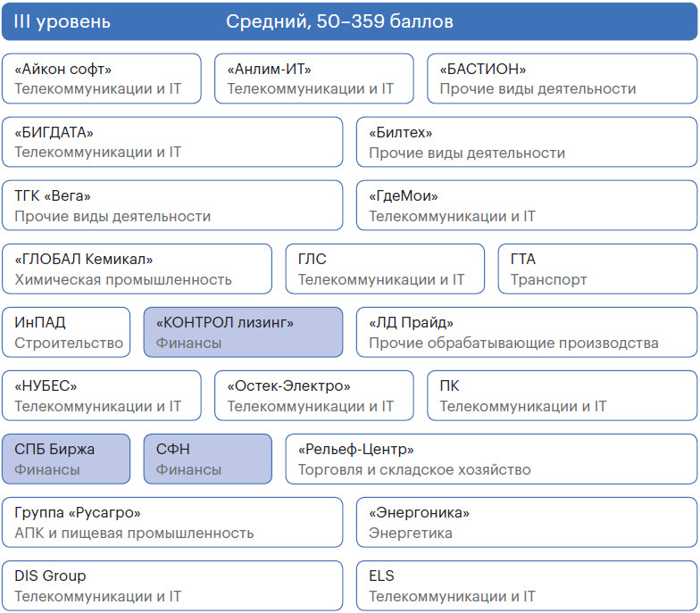Click the «Айкон софт» company card

(x=101, y=79)
